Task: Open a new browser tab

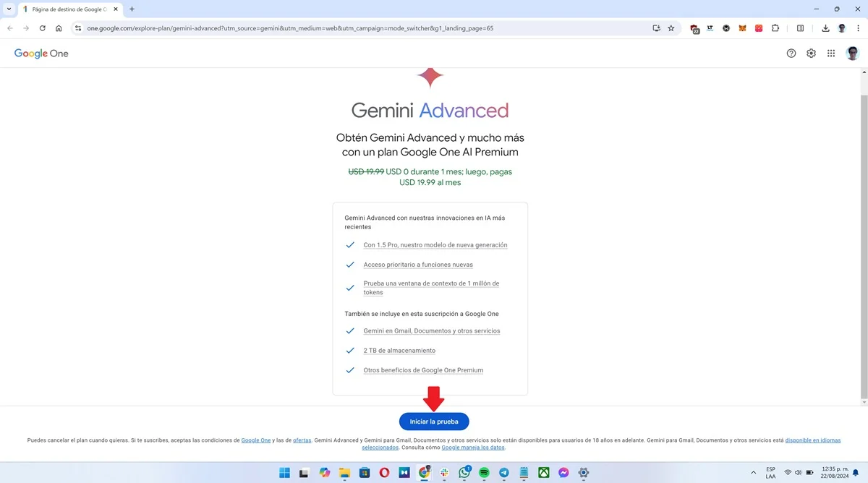Action: [x=131, y=9]
